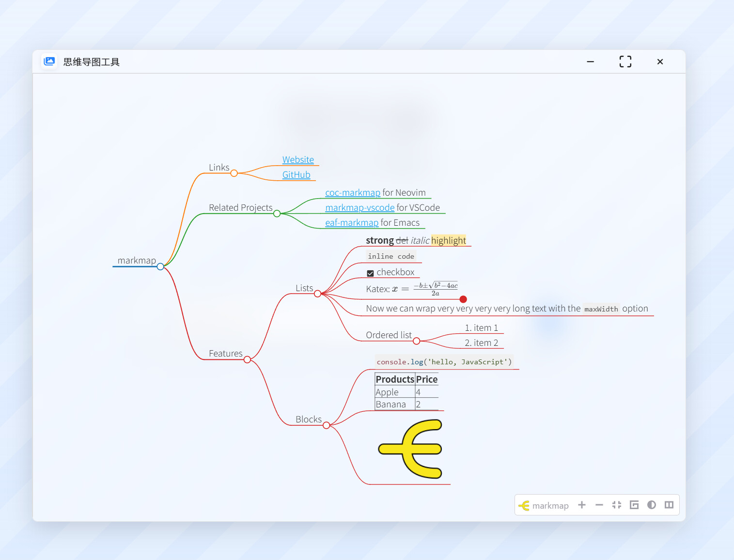734x560 pixels.
Task: Select the 'Ordered list' node label
Action: pyautogui.click(x=389, y=335)
